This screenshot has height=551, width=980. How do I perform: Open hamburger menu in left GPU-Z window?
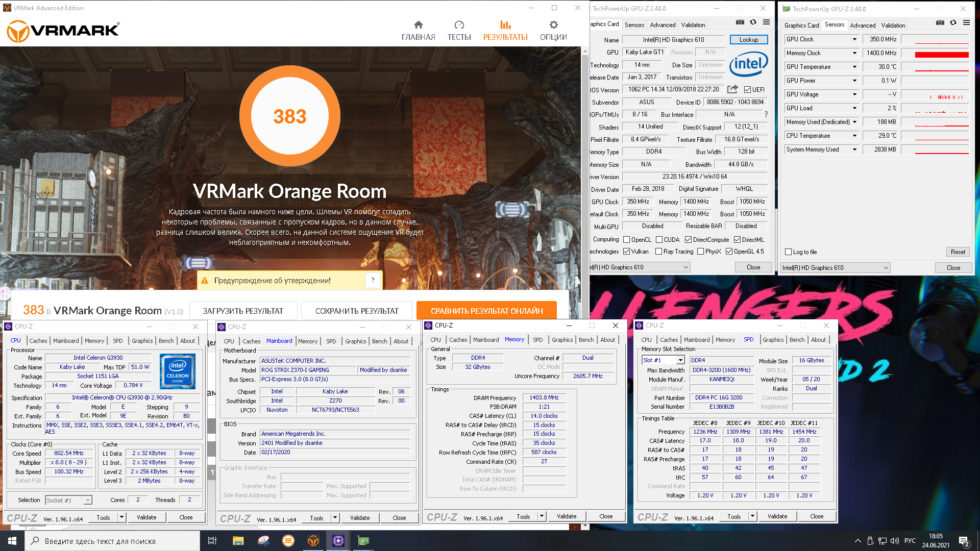coord(766,22)
